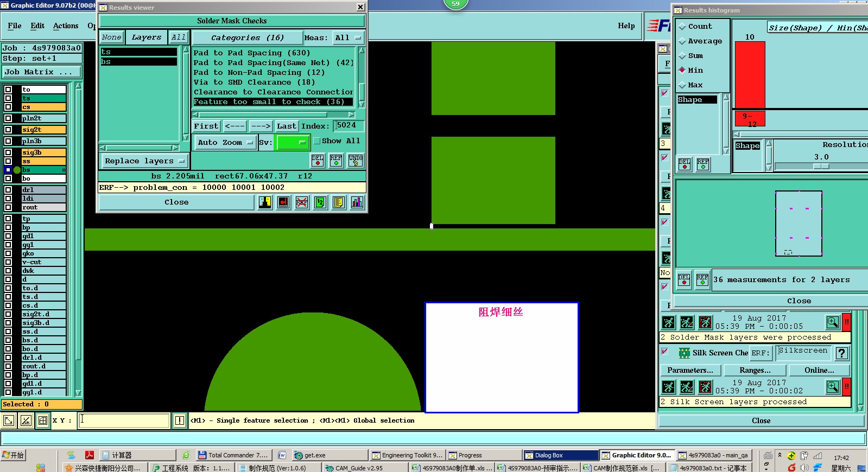868x472 pixels.
Task: Click REF icon below Shape list in histogram
Action: tap(703, 164)
